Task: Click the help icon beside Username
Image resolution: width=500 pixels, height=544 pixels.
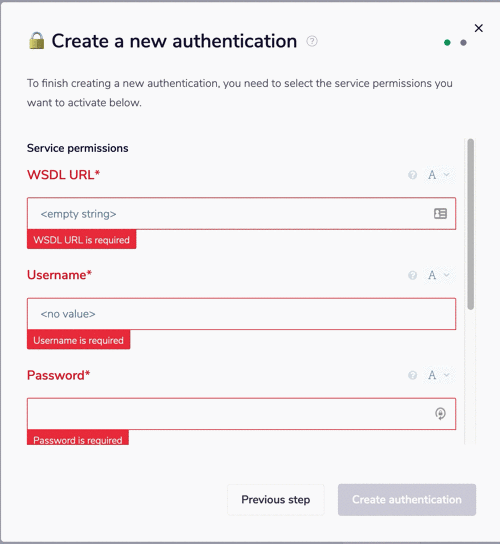Action: tap(412, 275)
